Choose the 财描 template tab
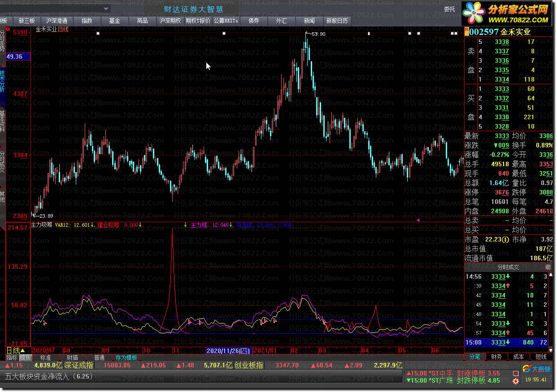This screenshot has width=557, height=392. (72, 358)
